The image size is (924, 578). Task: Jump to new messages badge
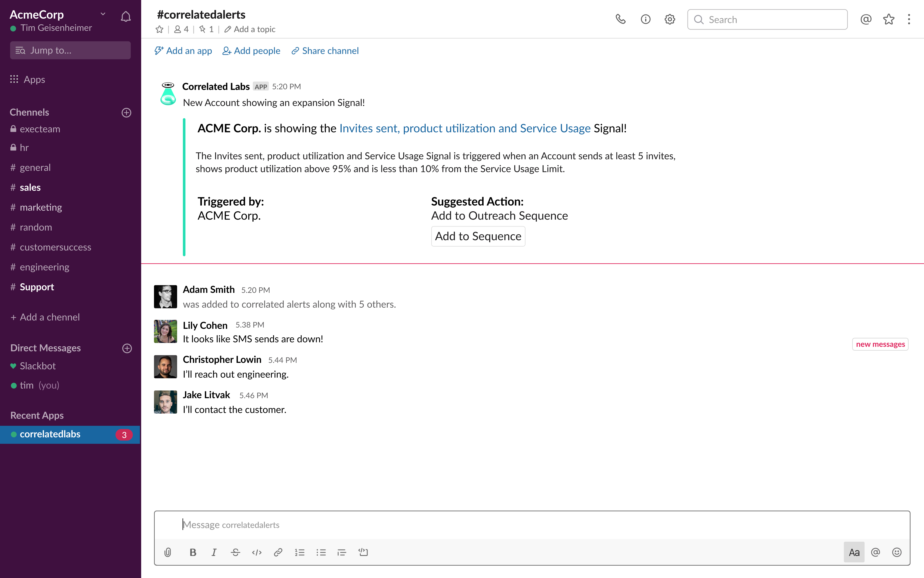coord(880,344)
